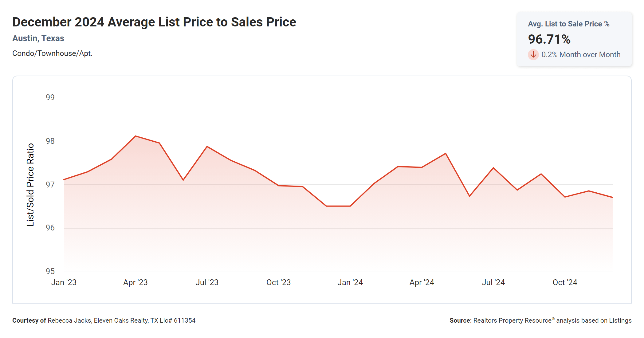Viewport: 644px width, 338px height.
Task: Click the chart title December 2024 Average
Action: [154, 22]
